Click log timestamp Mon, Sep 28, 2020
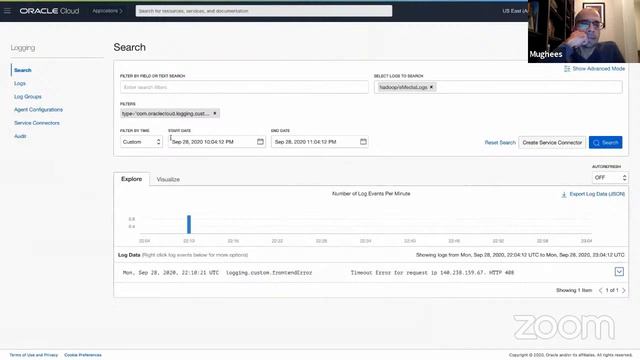640x360 pixels. point(171,273)
